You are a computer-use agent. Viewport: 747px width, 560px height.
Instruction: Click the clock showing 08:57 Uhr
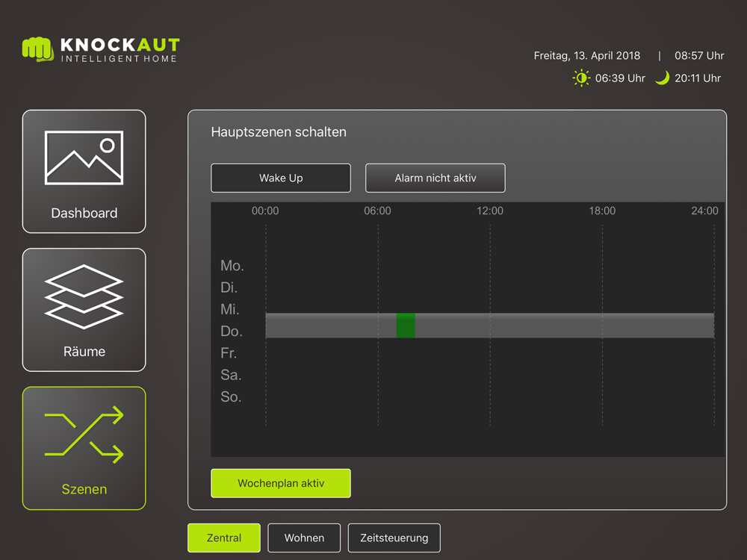click(699, 56)
